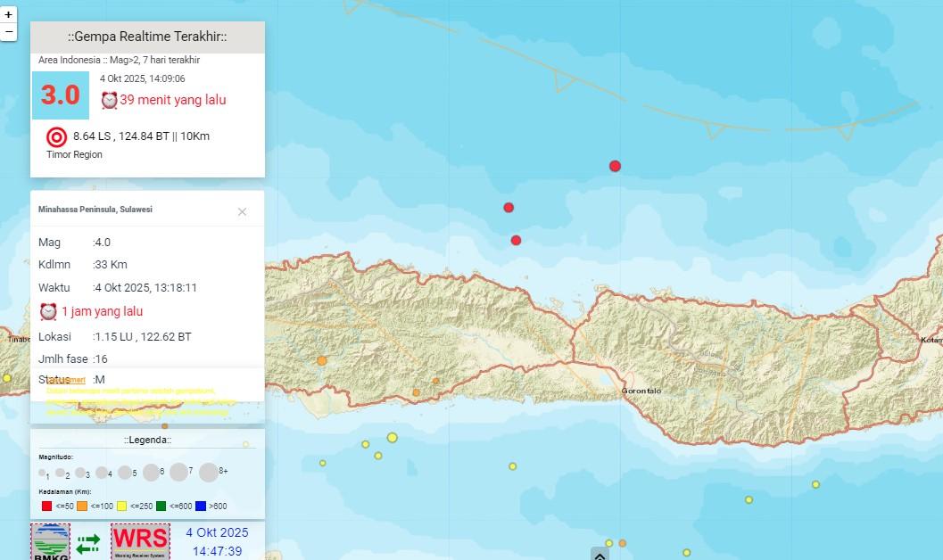Screen dimensions: 943x560
Task: Click the alarm clock icon beside 1 jam
Action: [49, 311]
